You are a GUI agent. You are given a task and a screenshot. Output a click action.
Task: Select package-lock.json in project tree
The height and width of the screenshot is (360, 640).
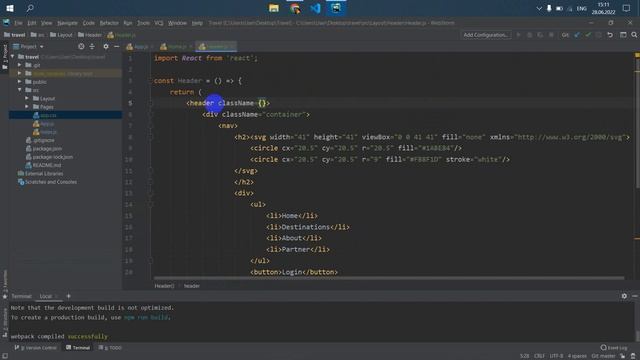pos(49,157)
